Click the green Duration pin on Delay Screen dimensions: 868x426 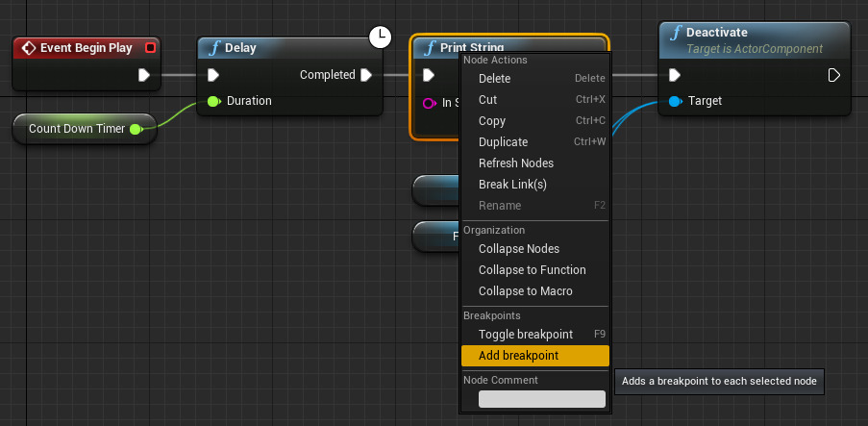point(213,100)
